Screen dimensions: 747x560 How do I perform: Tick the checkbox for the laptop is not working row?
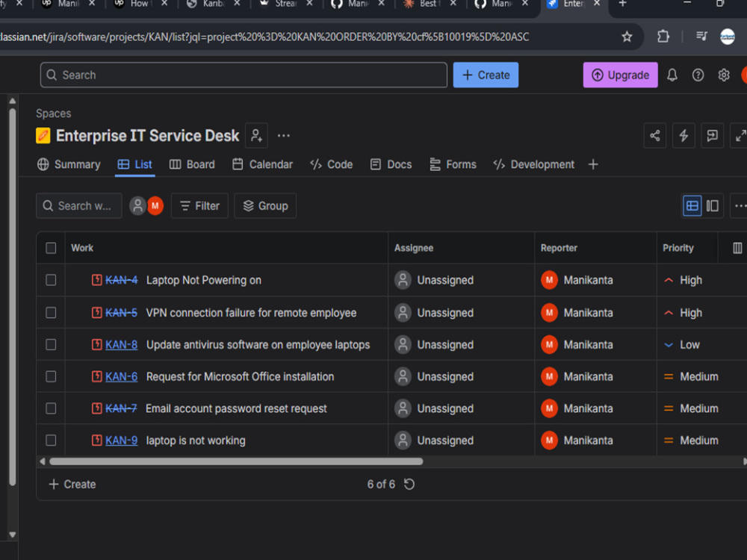coord(51,441)
